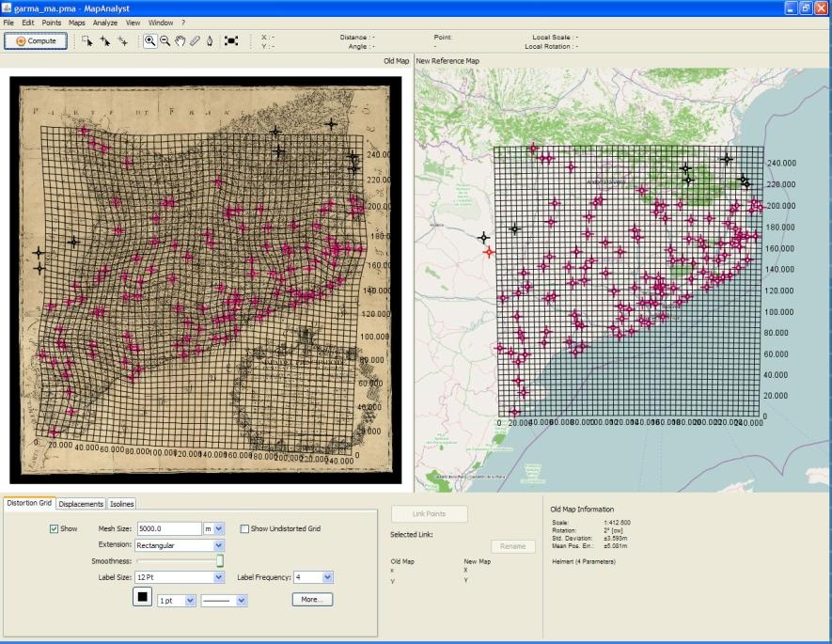The image size is (832, 644).
Task: Open the Edit menu
Action: pyautogui.click(x=27, y=23)
